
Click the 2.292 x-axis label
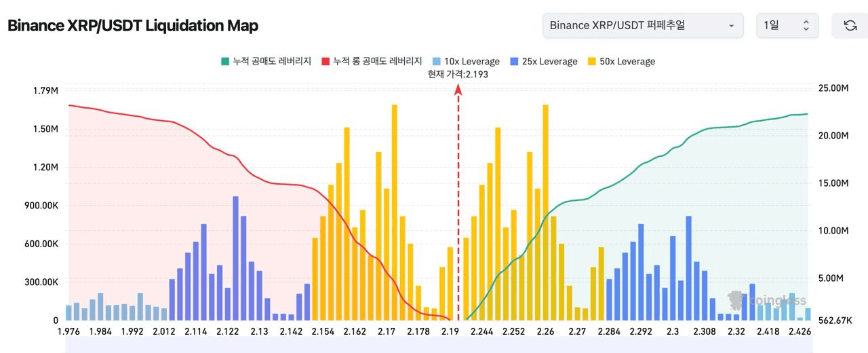click(x=641, y=331)
